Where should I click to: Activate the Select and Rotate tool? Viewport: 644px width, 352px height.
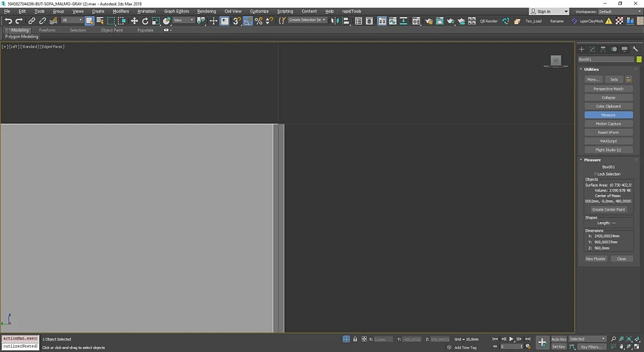click(x=145, y=21)
